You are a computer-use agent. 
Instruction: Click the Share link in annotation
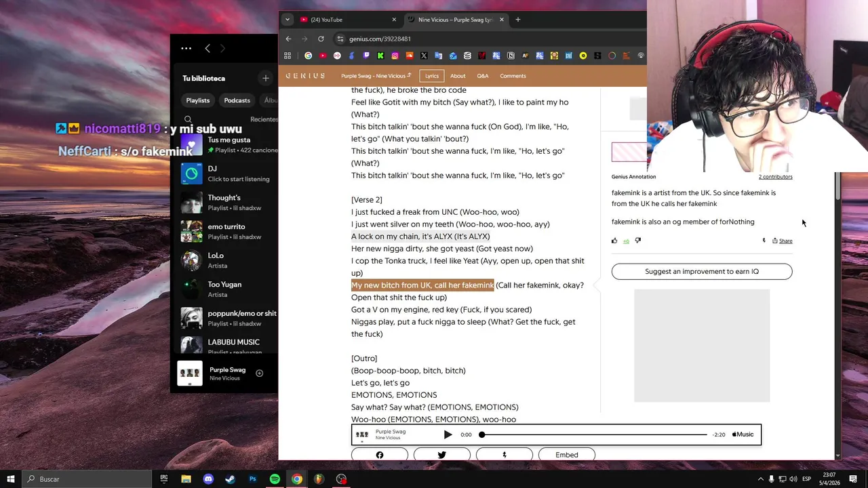pyautogui.click(x=782, y=241)
